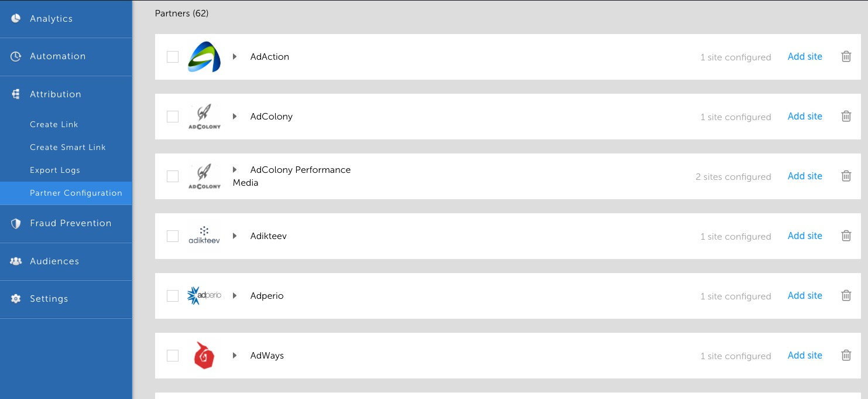Check the AdAction partner checkbox
The width and height of the screenshot is (868, 399).
point(173,57)
